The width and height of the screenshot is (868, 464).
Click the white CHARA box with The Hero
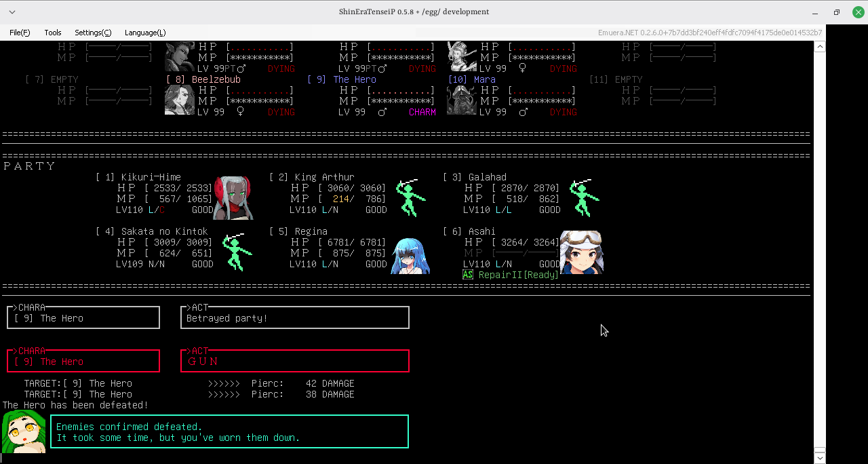point(83,317)
